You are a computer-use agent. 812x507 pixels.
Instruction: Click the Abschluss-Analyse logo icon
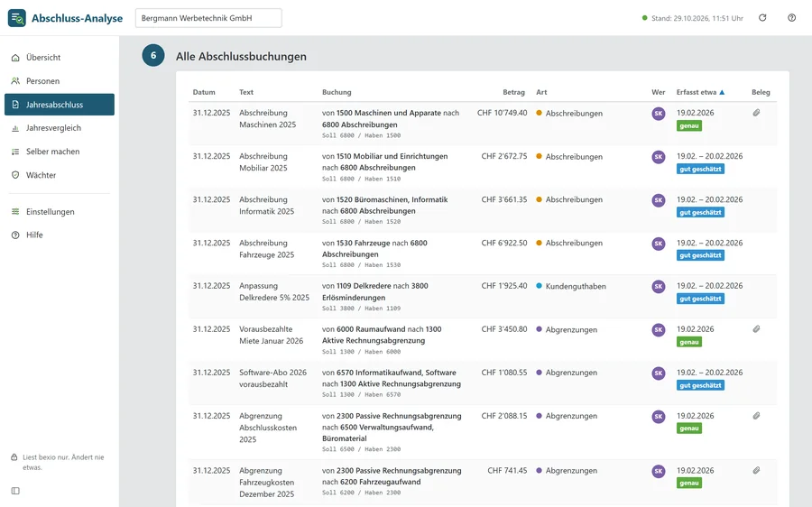[x=16, y=18]
